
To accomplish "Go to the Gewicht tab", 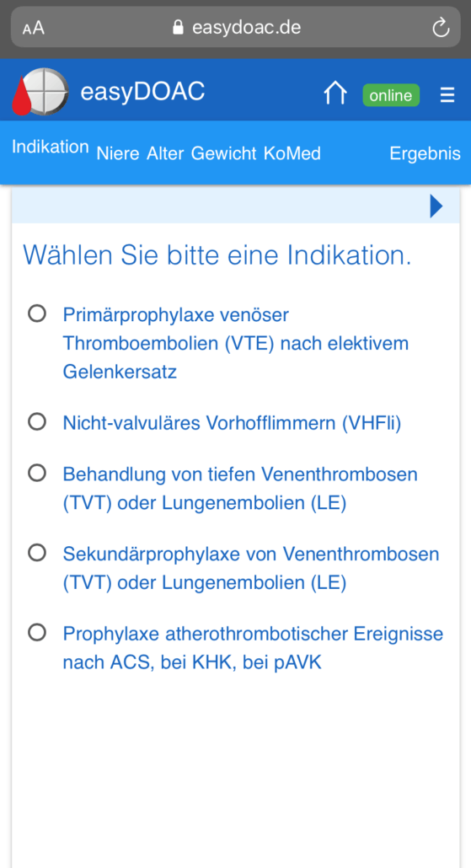I will 223,153.
